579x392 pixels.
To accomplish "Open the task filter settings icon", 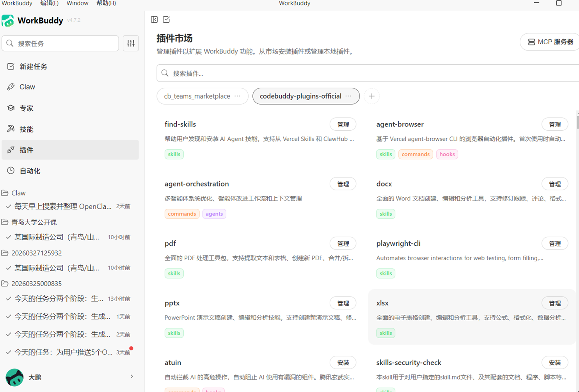I will pos(131,43).
